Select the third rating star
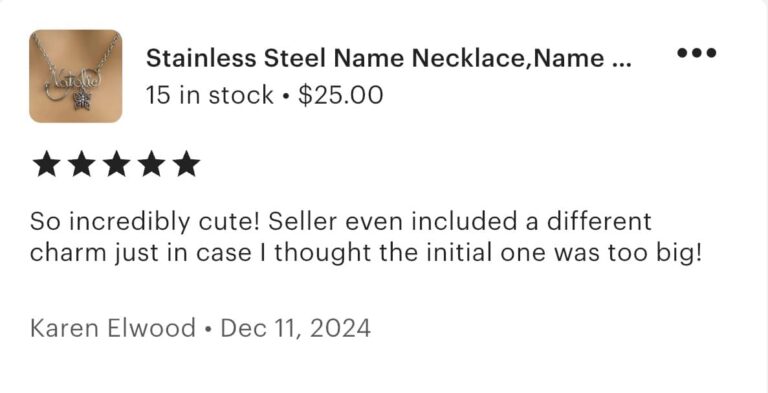This screenshot has height=393, width=768. (117, 164)
